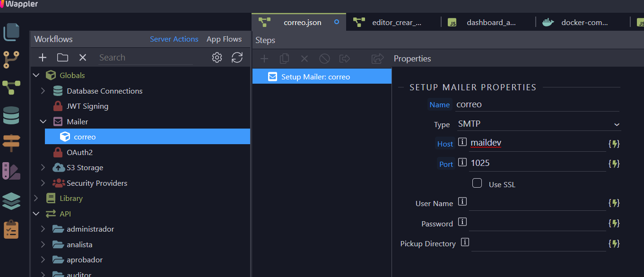The width and height of the screenshot is (644, 277).
Task: Expand the Database Connections node
Action: 43,91
